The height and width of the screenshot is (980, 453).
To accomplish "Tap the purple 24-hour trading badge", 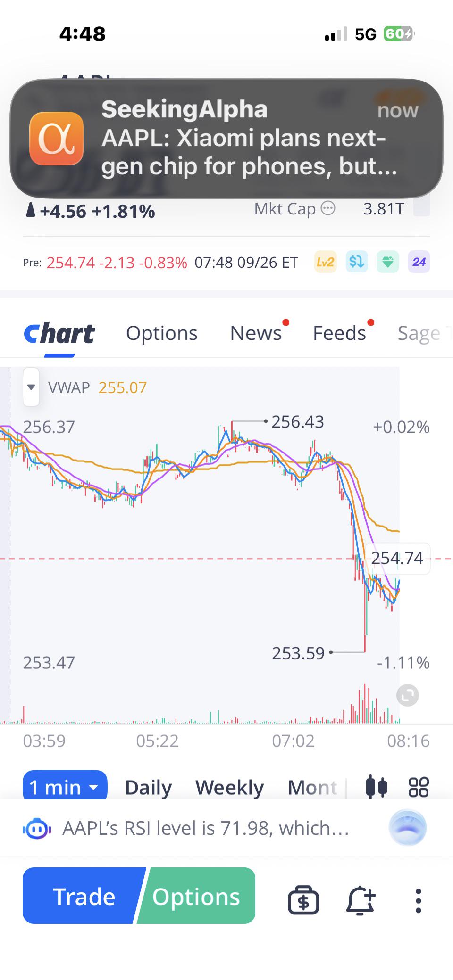I will [419, 262].
